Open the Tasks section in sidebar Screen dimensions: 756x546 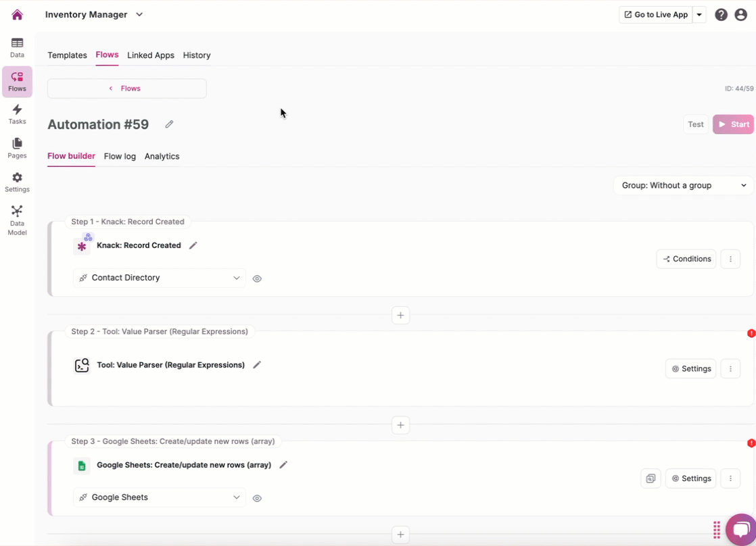click(x=17, y=115)
